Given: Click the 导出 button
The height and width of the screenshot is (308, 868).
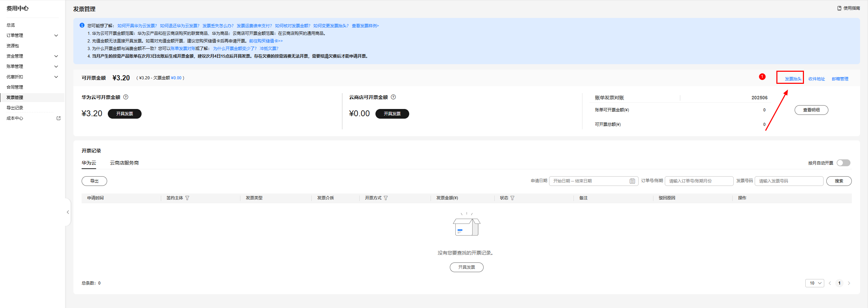Looking at the screenshot, I should click(94, 181).
